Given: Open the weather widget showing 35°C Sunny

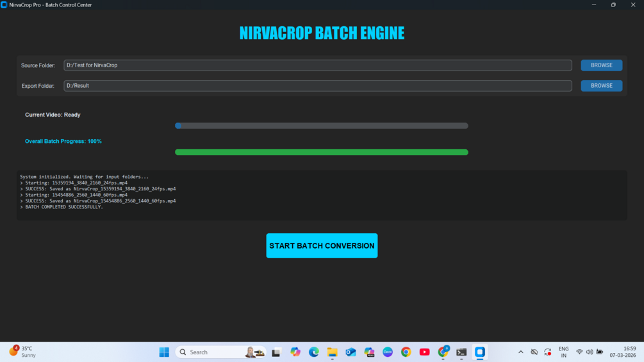Looking at the screenshot, I should point(22,352).
